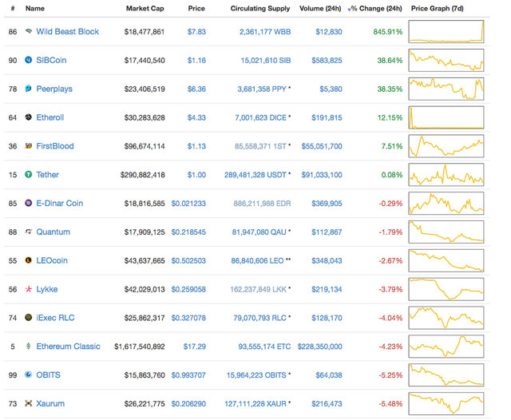Click Tether volume $91,033,100
The image size is (511, 420).
click(322, 175)
